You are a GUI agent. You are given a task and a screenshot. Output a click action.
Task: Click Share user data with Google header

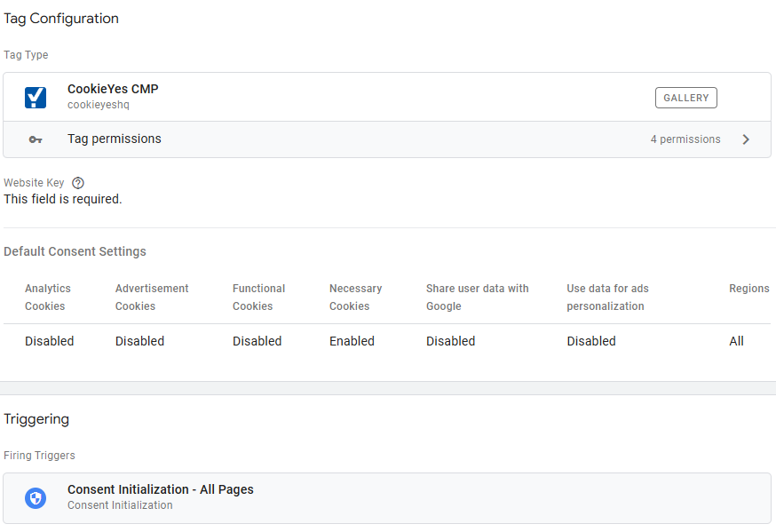tap(477, 298)
